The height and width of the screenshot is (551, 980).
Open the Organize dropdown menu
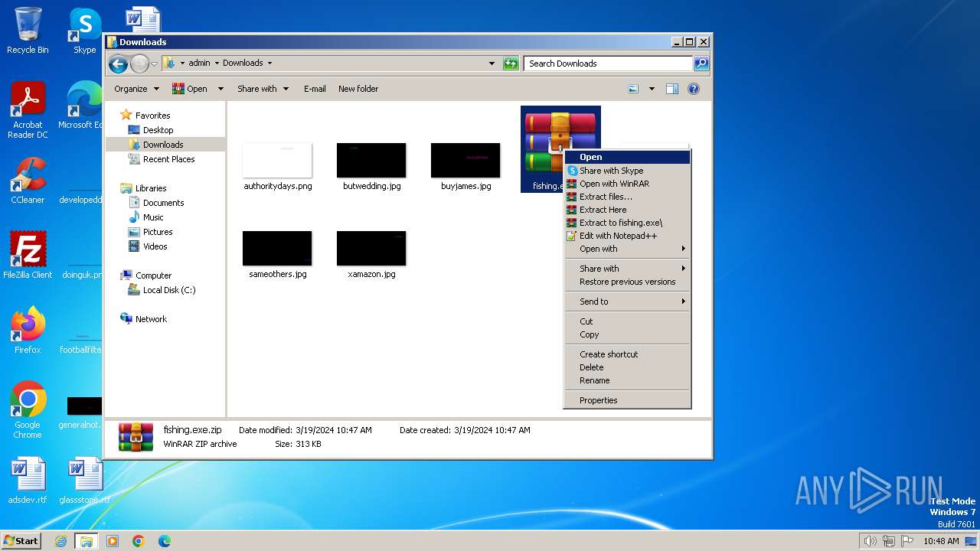(136, 89)
